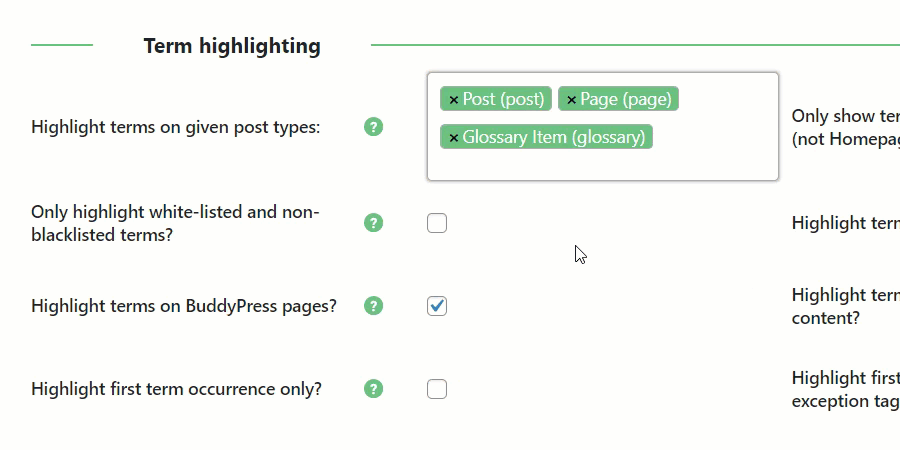Screen dimensions: 900x450
Task: Open the post types multi-select field
Action: (x=603, y=126)
